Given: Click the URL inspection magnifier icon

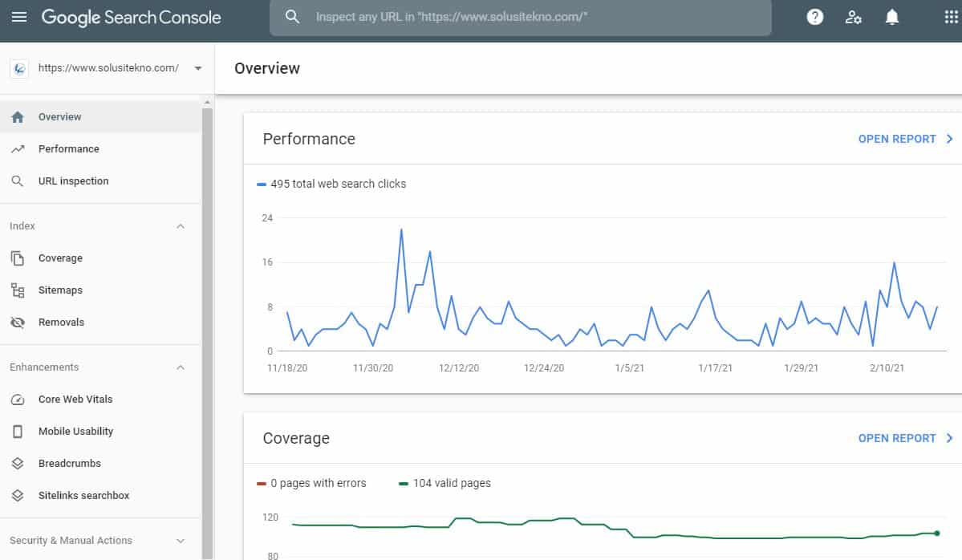Looking at the screenshot, I should pyautogui.click(x=18, y=181).
